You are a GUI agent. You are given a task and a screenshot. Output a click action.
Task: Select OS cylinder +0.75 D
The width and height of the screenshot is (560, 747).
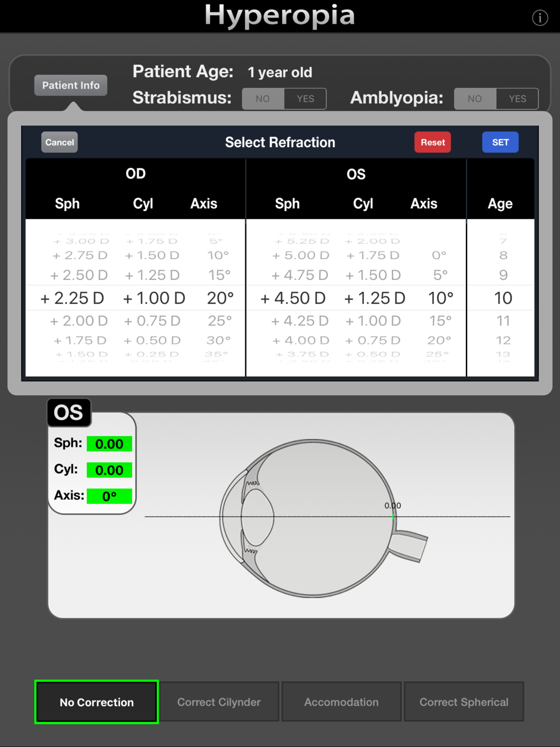click(372, 340)
